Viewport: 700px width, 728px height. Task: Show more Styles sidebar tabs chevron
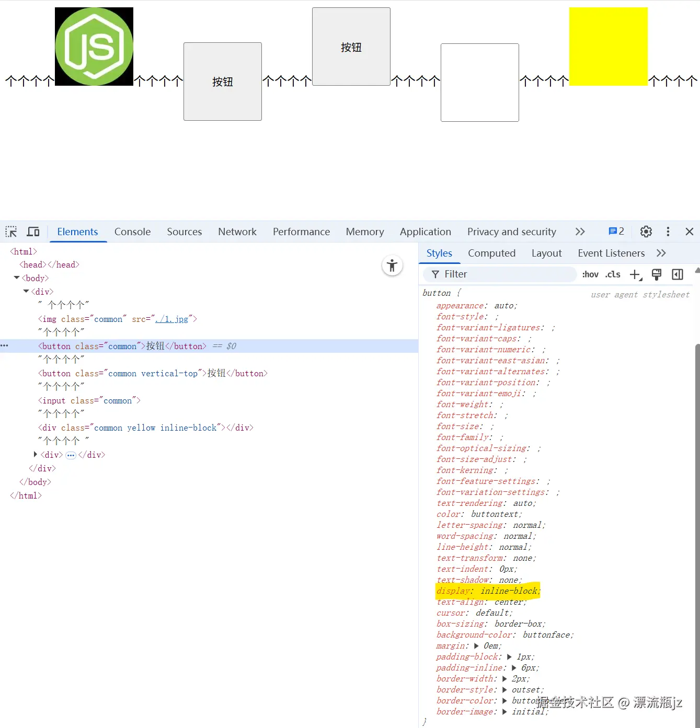661,253
